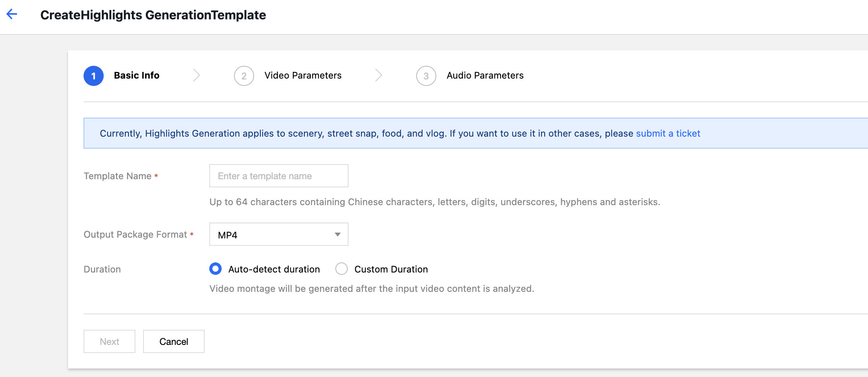Click the CreateHighlights GenerationTemplate page title
Image resolution: width=868 pixels, height=377 pixels.
click(153, 15)
